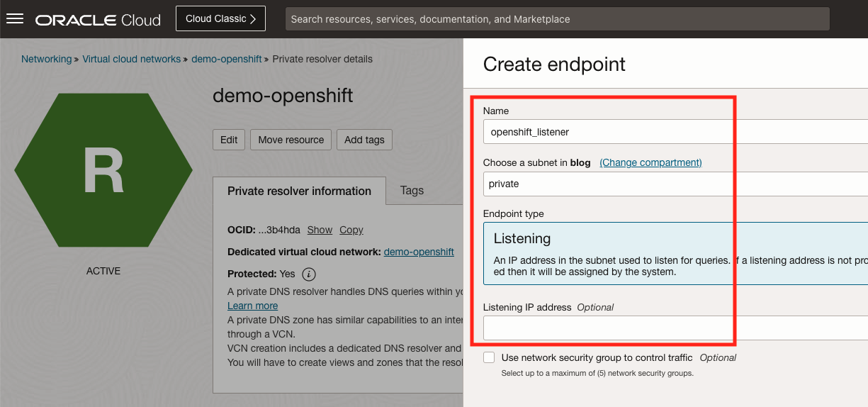
Task: Open the Virtual cloud networks breadcrumb
Action: point(132,59)
